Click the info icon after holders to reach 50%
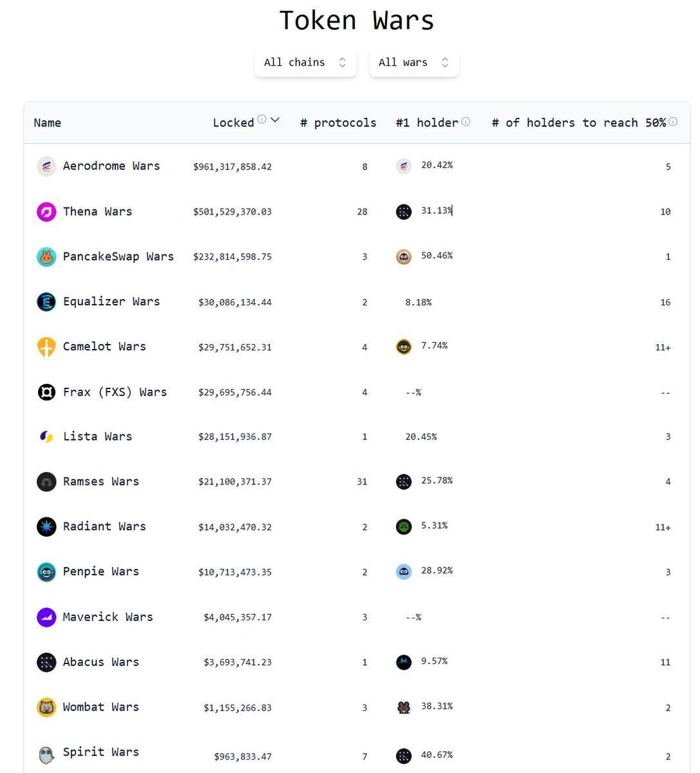Viewport: 700px width, 773px height. [673, 122]
